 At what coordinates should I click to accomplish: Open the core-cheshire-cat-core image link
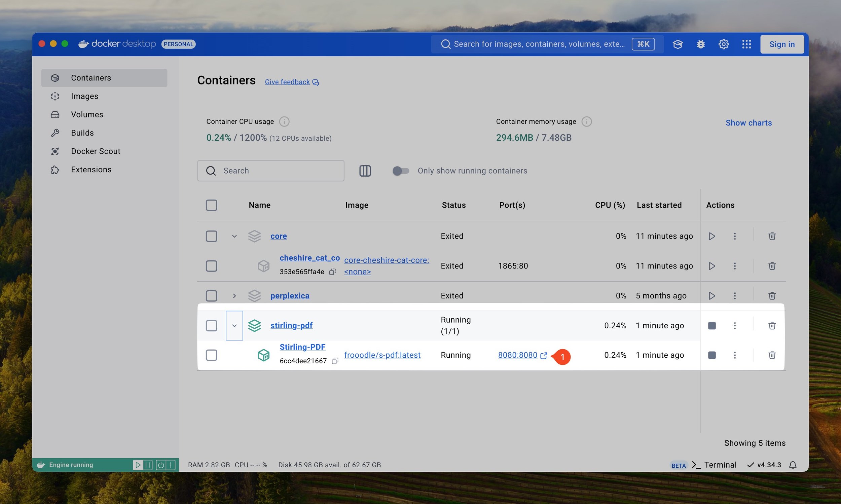coord(387,266)
